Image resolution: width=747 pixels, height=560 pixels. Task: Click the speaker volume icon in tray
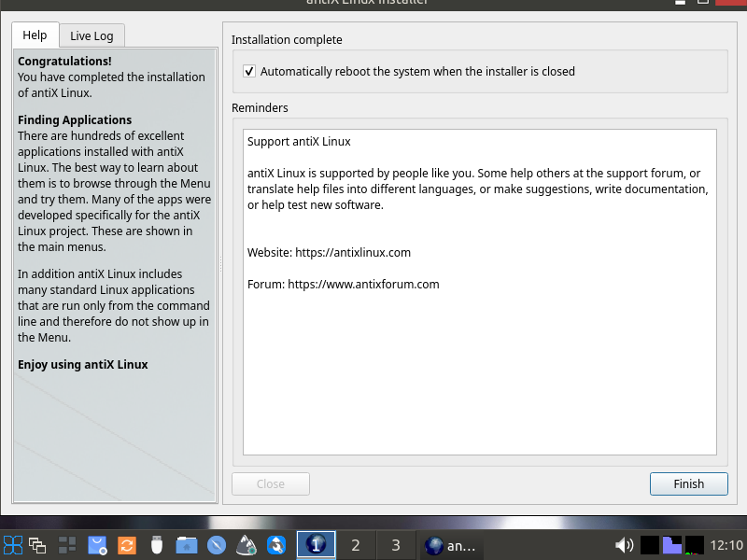(x=624, y=545)
